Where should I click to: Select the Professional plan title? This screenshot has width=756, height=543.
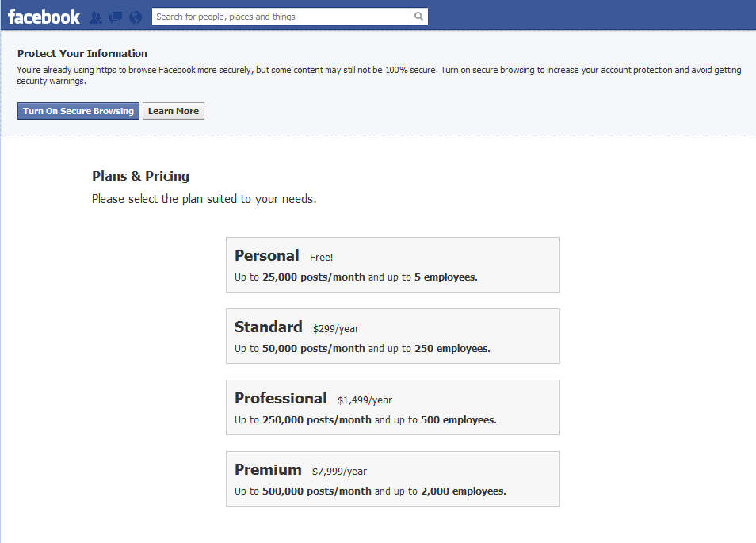click(x=281, y=398)
